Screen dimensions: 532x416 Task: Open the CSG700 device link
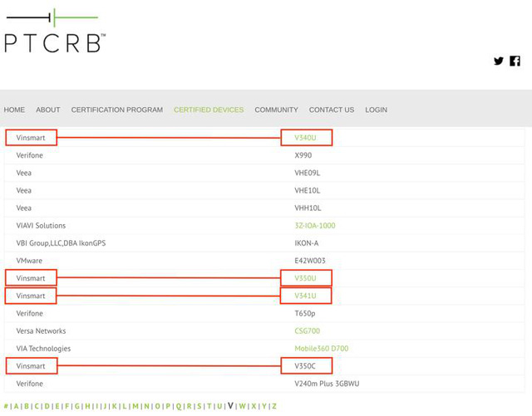307,331
